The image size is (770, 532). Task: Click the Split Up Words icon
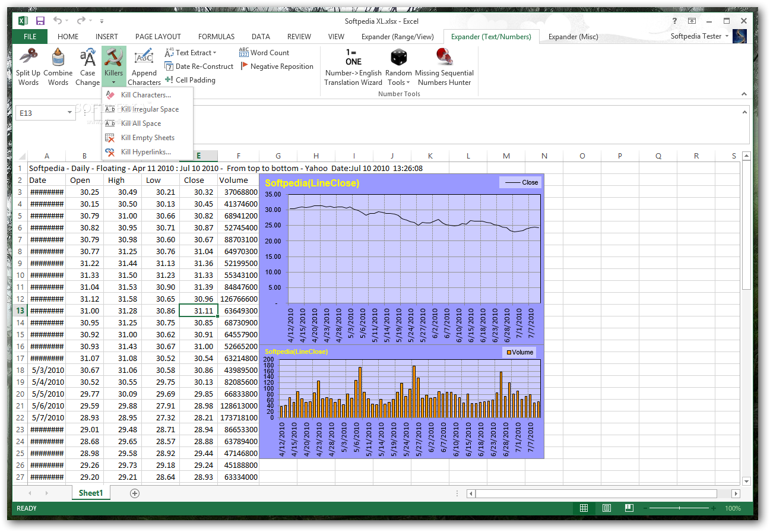(x=28, y=58)
